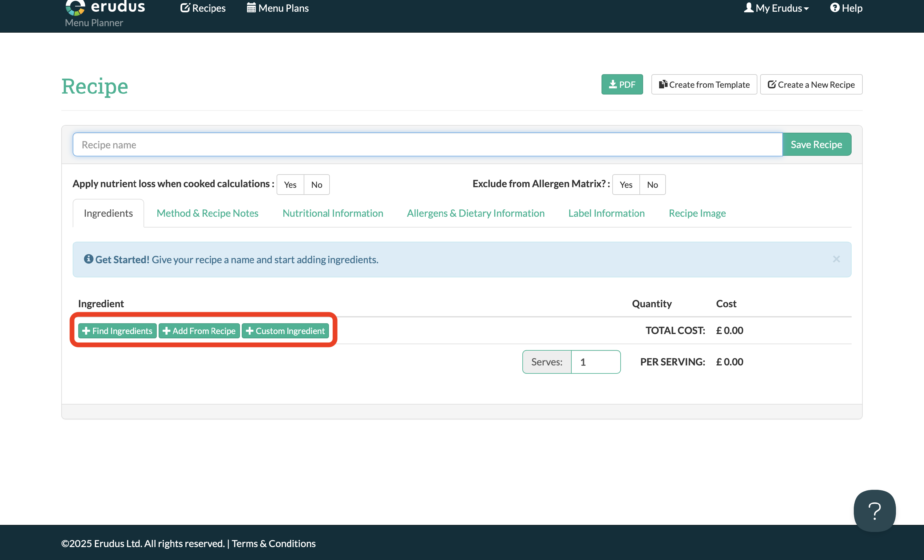Choose Yes for Exclude from Allergen Matrix
This screenshot has height=560, width=924.
click(x=626, y=185)
